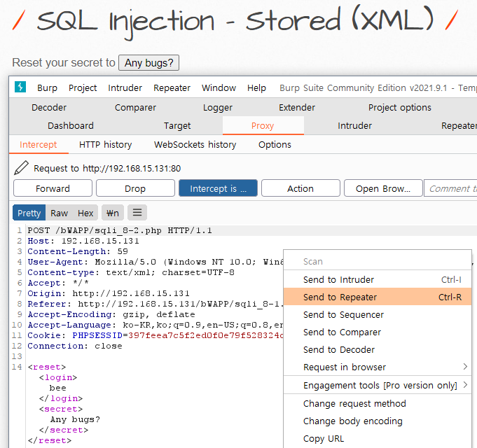Viewport: 477px width, 448px height.
Task: Select the Proxy tab
Action: coord(263,125)
